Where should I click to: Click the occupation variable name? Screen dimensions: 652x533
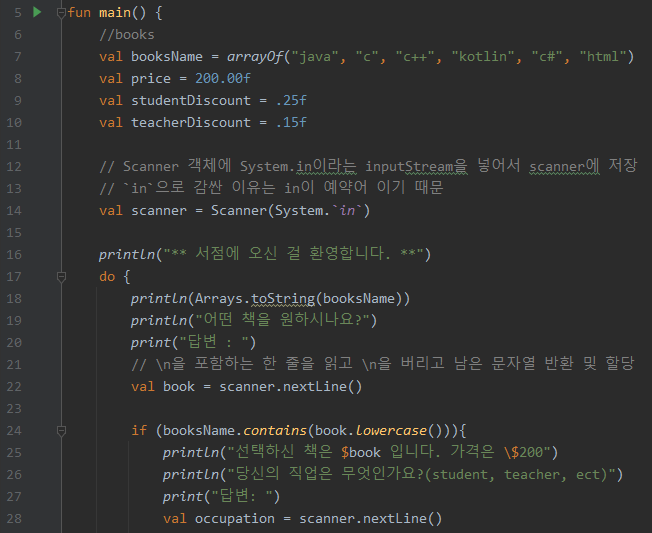click(x=235, y=518)
